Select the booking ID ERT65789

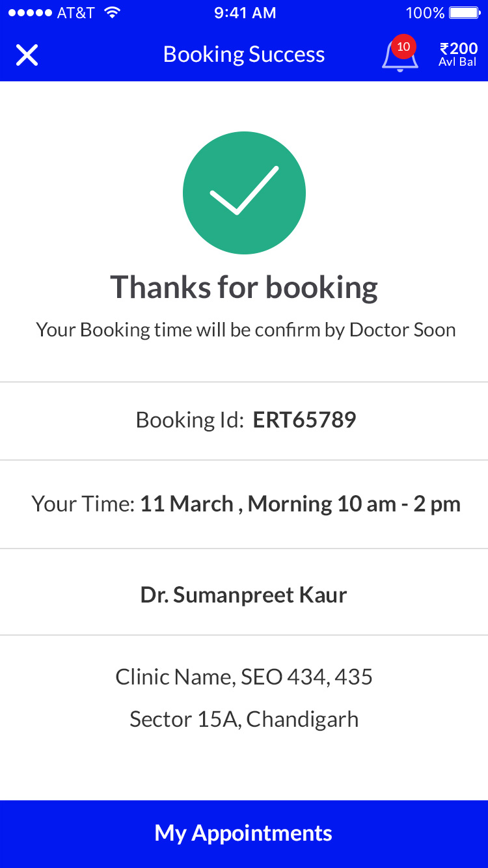tap(304, 420)
